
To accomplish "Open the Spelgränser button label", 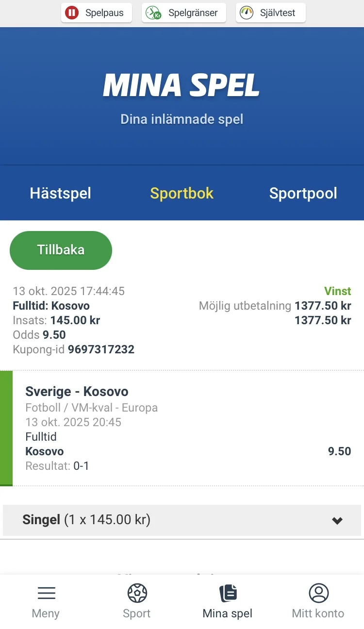I will [193, 13].
